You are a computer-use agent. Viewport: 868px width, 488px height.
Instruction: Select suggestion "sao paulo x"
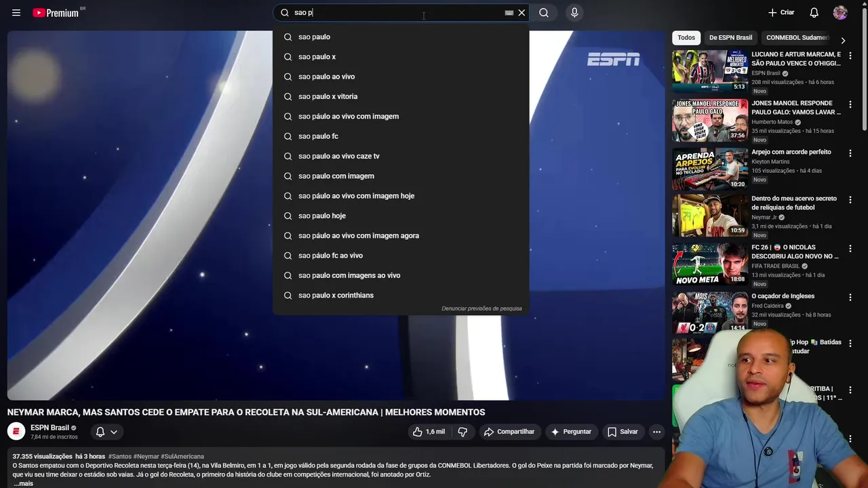[401, 56]
